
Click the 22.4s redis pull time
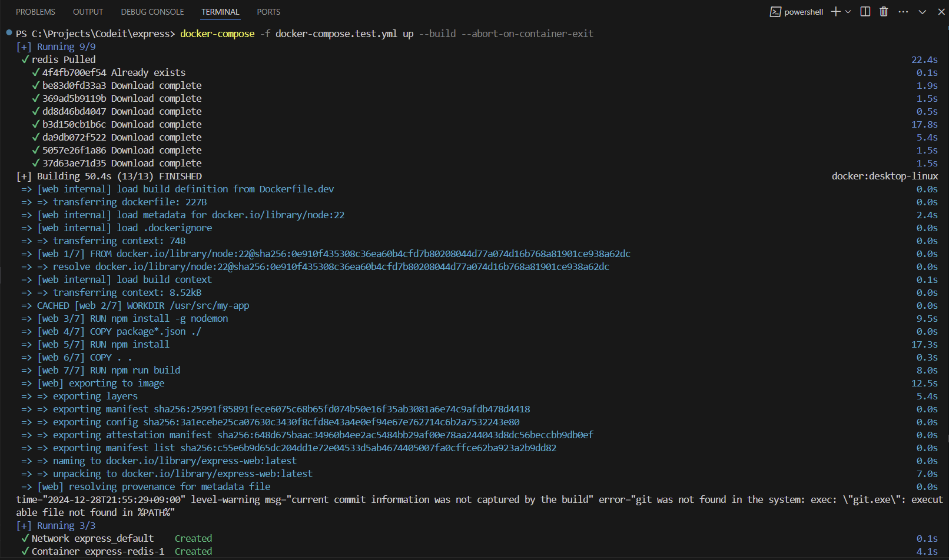pyautogui.click(x=924, y=59)
